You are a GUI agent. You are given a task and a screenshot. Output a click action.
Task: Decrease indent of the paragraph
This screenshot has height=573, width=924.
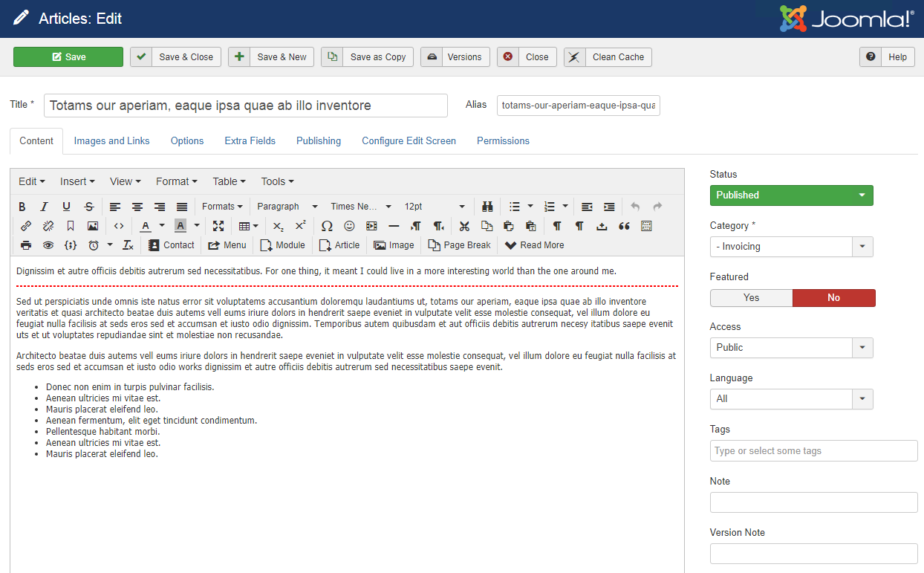pyautogui.click(x=587, y=207)
